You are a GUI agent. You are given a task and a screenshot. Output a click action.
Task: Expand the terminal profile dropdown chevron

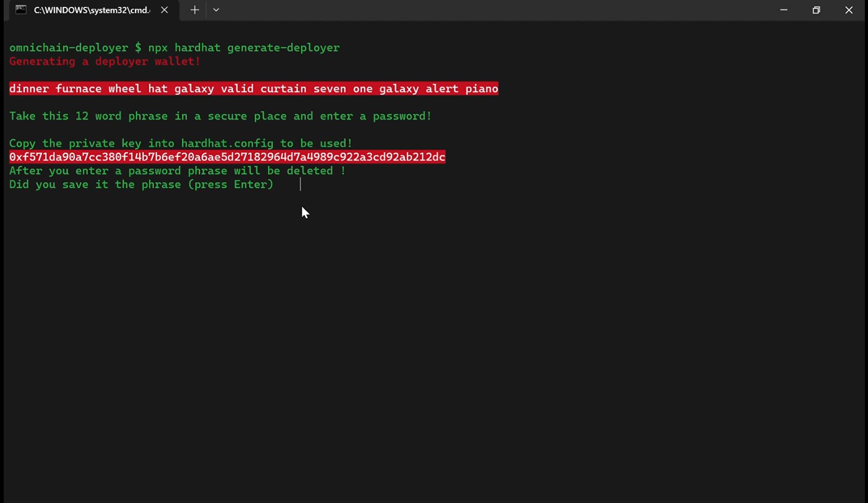(216, 10)
